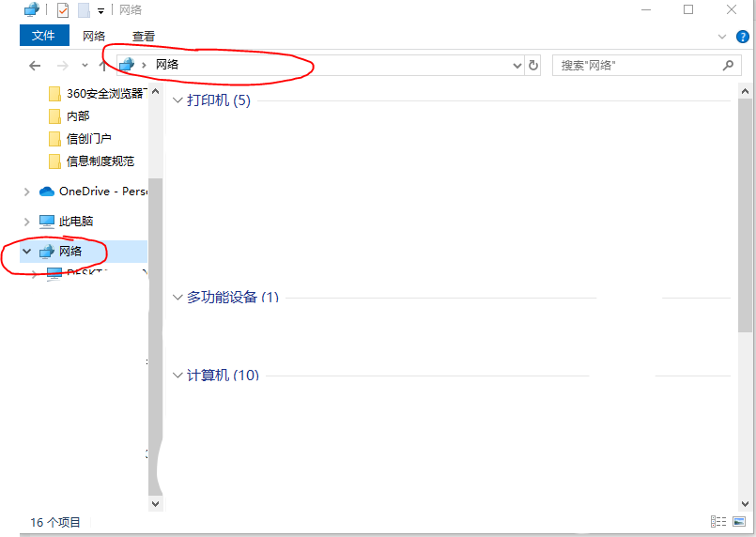Screen dimensions: 756x537
Task: Maximize the 网络 window
Action: (x=688, y=9)
